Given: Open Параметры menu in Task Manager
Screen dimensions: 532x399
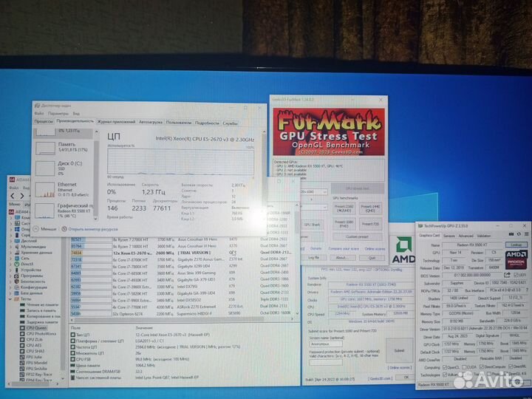Looking at the screenshot, I should point(58,113).
